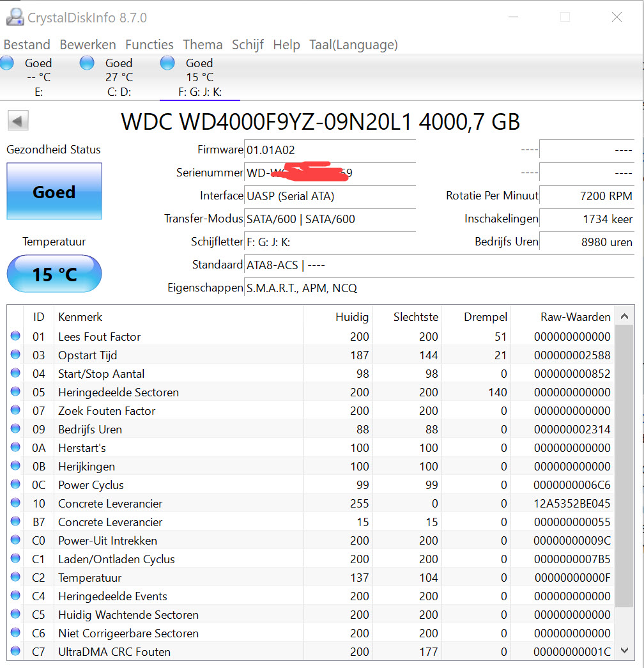The width and height of the screenshot is (644, 668).
Task: Click status orb for UltraDMA CRC Fouten row
Action: pos(15,652)
